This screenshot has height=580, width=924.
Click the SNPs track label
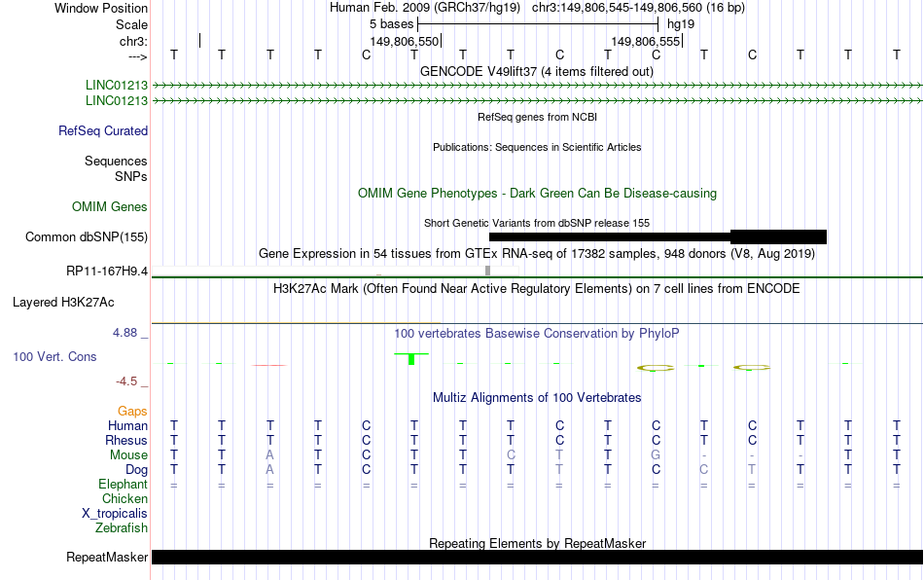click(131, 176)
